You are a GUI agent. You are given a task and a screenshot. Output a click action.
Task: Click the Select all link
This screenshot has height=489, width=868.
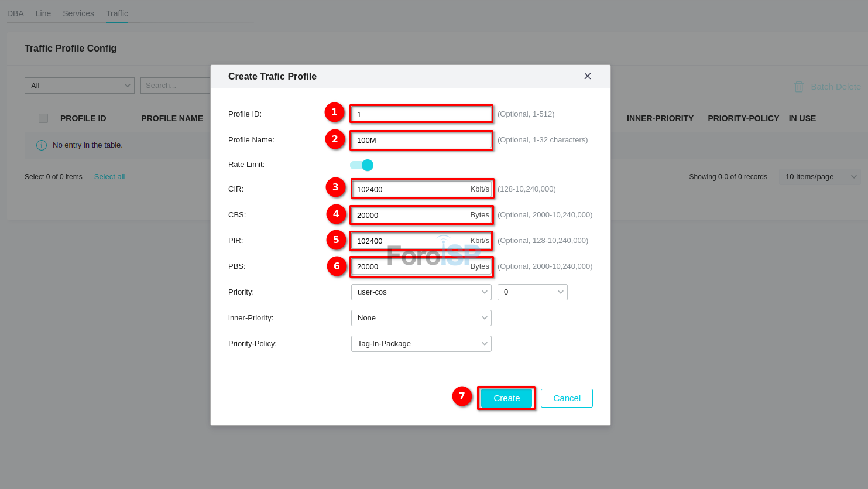109,177
